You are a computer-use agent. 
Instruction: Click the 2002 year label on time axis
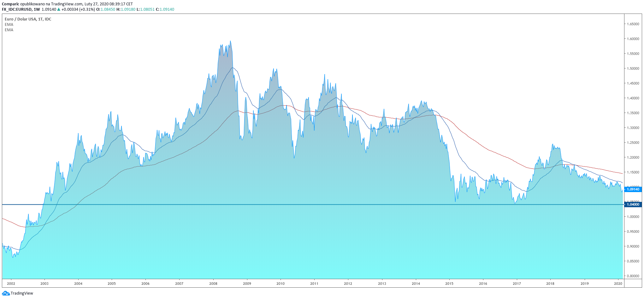click(x=11, y=284)
